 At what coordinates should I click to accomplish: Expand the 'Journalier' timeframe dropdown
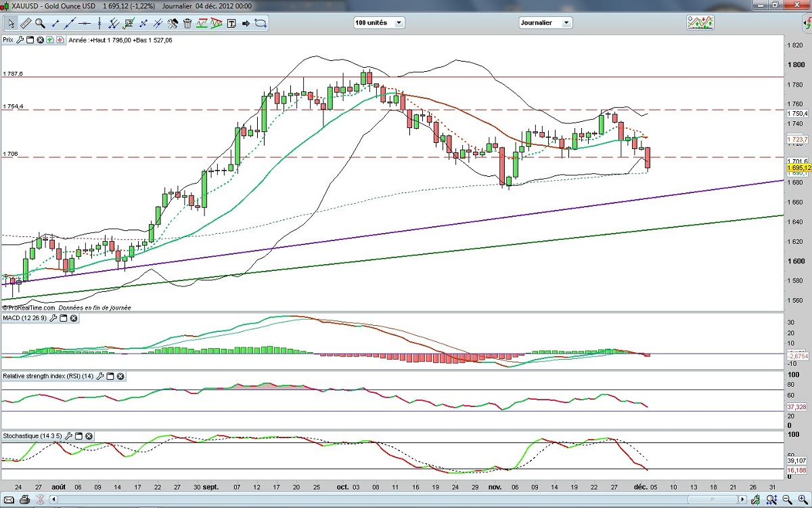[545, 22]
